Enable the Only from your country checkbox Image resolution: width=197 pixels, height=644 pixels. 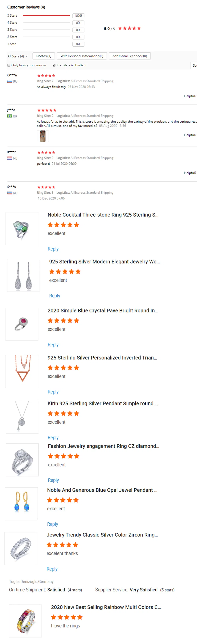[x=9, y=65]
